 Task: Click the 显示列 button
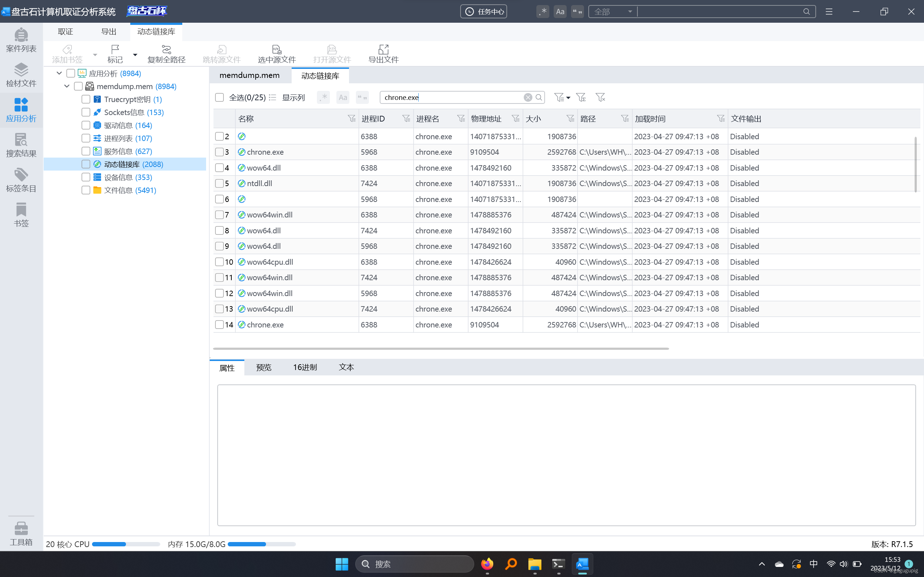click(293, 97)
